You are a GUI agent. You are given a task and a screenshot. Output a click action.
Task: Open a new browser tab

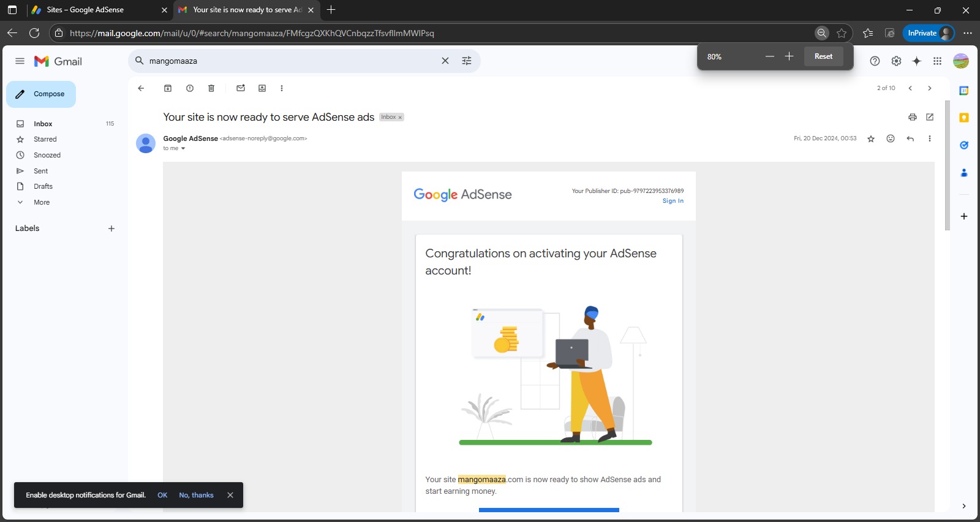click(331, 10)
